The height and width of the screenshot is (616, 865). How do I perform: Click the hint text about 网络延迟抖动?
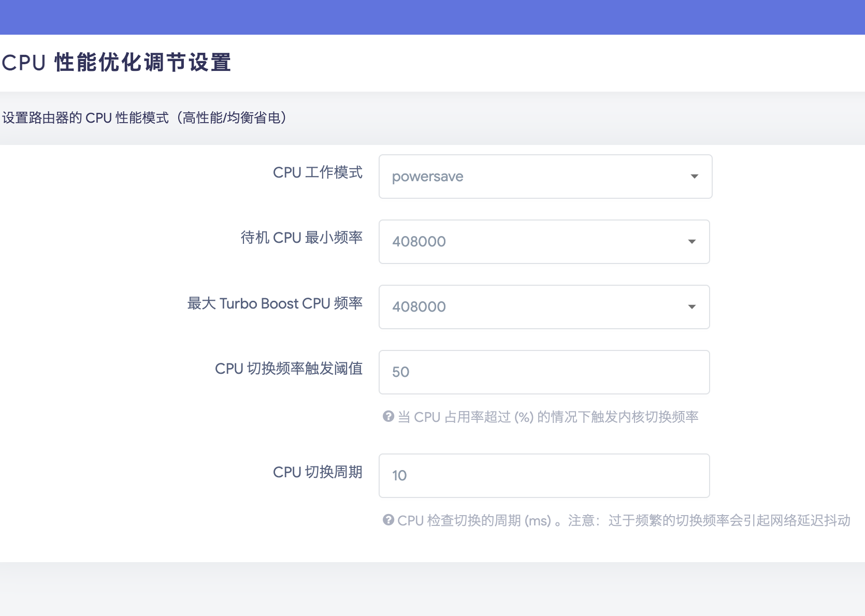click(624, 520)
